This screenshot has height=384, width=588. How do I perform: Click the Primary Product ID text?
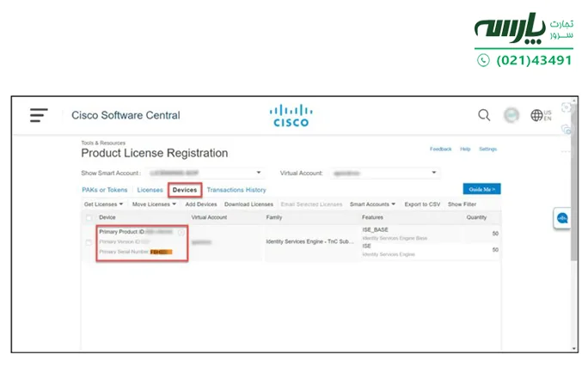(x=122, y=232)
